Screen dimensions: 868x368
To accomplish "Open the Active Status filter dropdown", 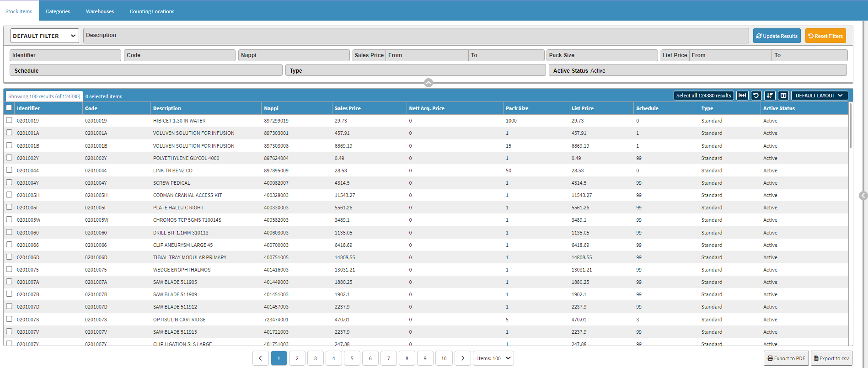I will click(698, 70).
